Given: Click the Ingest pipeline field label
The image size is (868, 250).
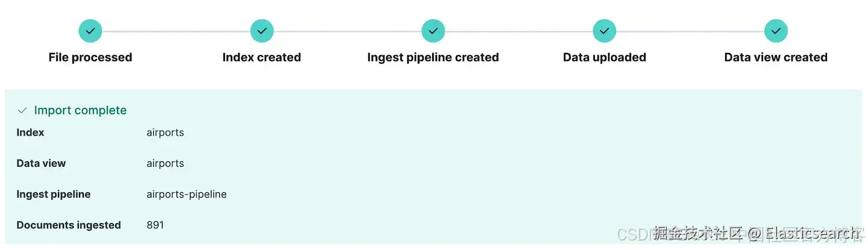Looking at the screenshot, I should (x=54, y=194).
